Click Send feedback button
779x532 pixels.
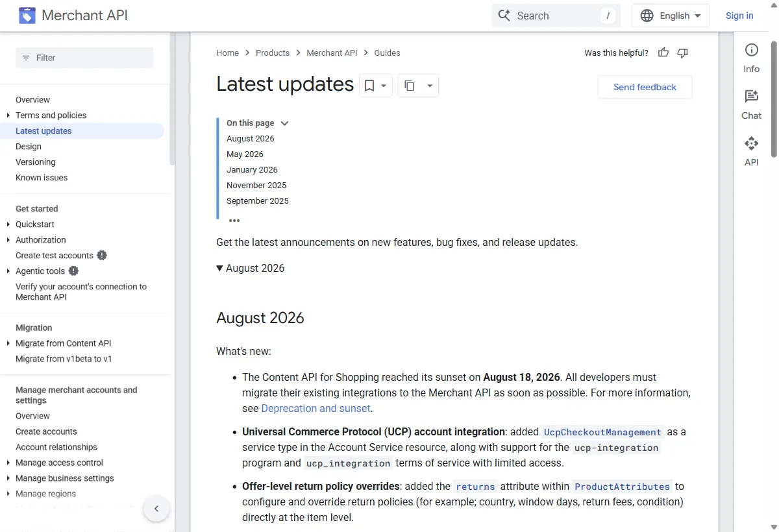pos(645,87)
